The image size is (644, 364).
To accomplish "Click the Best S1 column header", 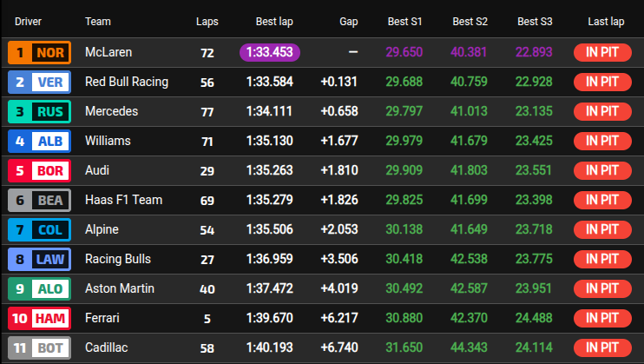I will pyautogui.click(x=404, y=21).
